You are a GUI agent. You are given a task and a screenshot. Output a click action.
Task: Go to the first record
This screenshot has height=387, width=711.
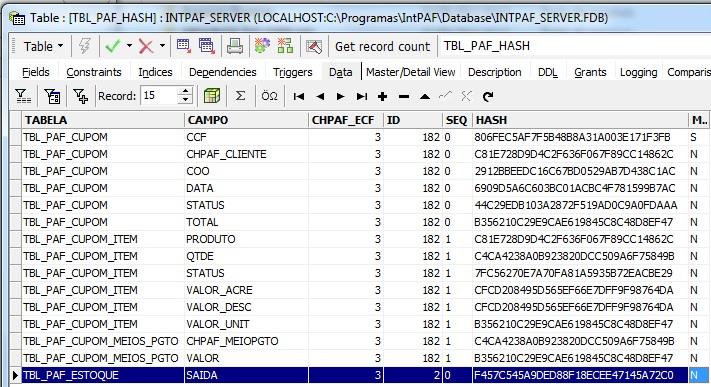click(x=298, y=96)
